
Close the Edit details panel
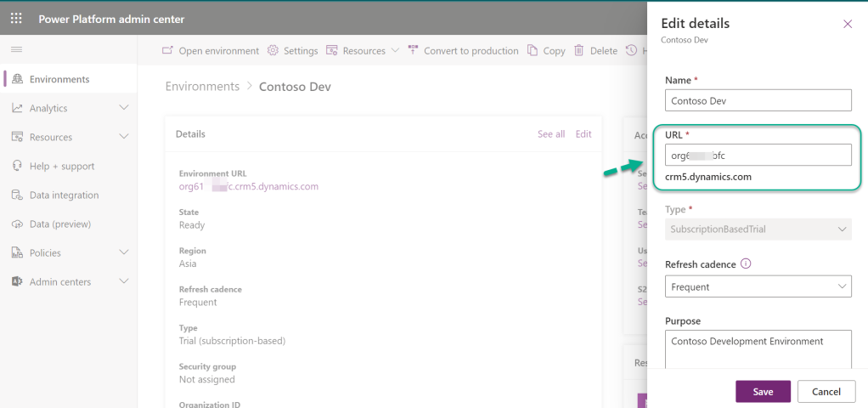click(x=848, y=24)
